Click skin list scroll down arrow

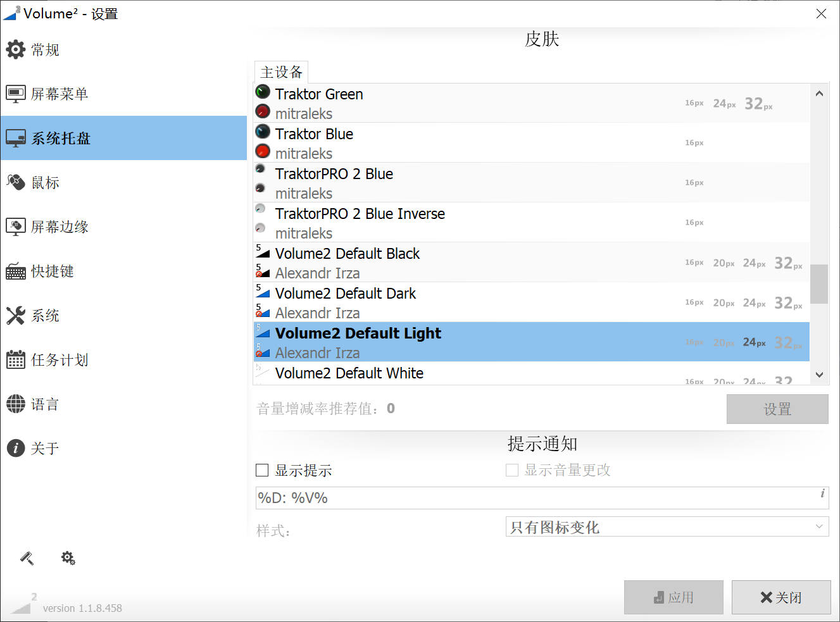click(819, 375)
